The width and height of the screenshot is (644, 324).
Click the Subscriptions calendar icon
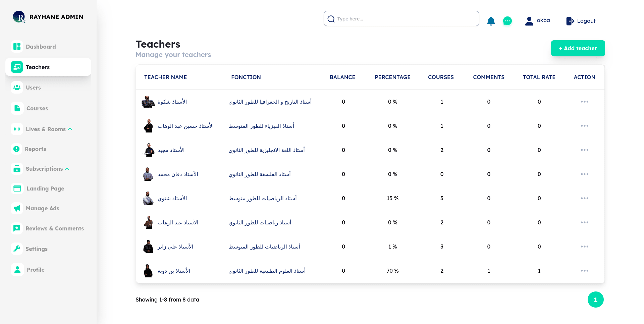point(17,169)
